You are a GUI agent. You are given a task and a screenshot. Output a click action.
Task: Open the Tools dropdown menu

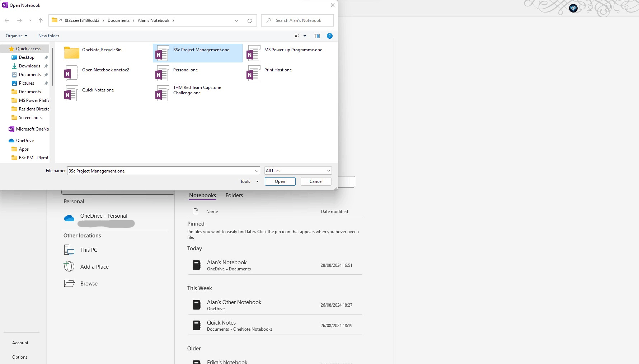pos(250,181)
